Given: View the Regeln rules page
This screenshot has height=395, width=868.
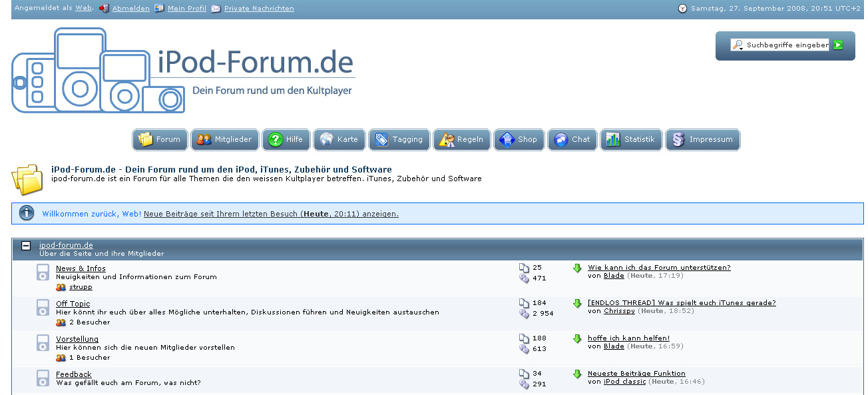Looking at the screenshot, I should (x=462, y=140).
